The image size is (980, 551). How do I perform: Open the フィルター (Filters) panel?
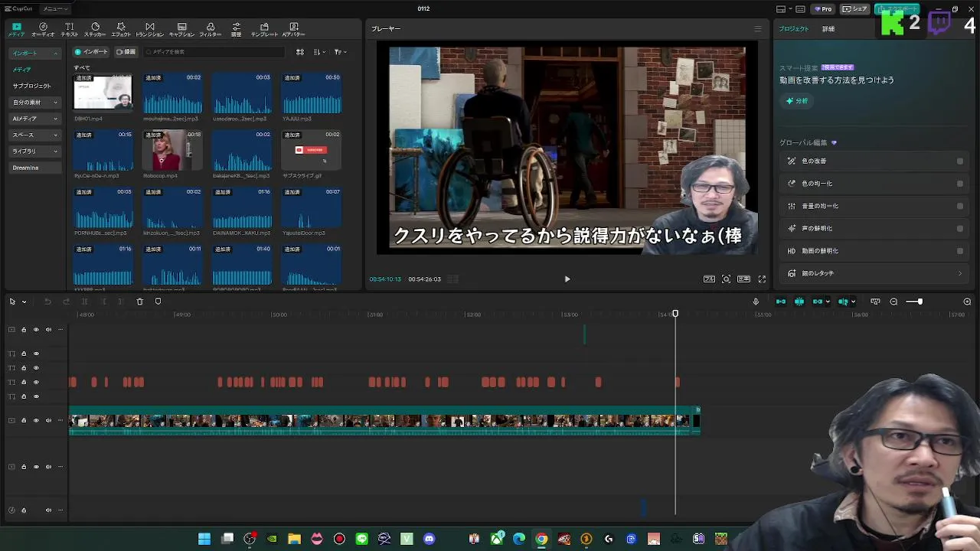tap(211, 30)
